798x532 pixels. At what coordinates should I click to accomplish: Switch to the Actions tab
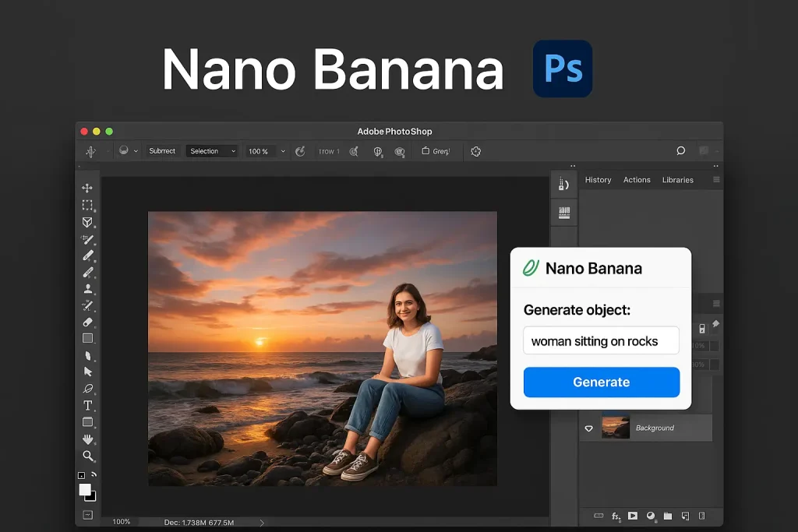pyautogui.click(x=637, y=180)
